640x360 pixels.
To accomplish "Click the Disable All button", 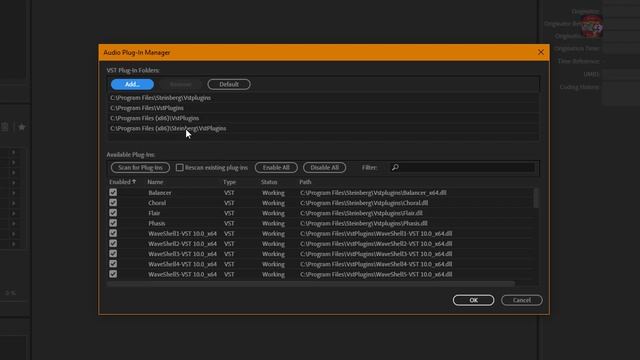I will tap(324, 167).
